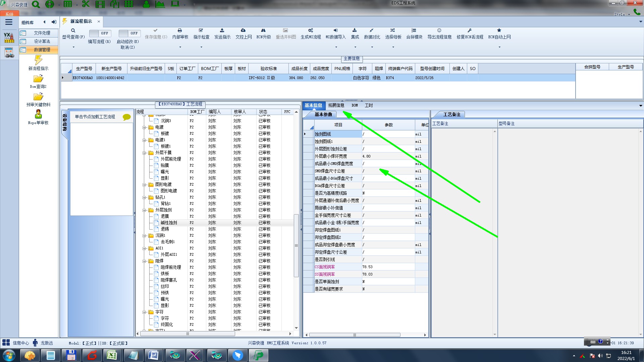Screen dimensions: 644x362
Task: Collapse the 外层干膜 tree folder
Action: point(144,153)
